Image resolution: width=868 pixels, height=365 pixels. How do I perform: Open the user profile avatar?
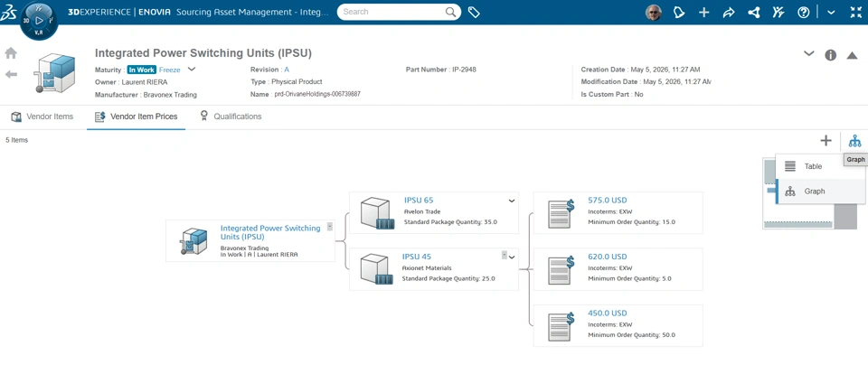[654, 12]
